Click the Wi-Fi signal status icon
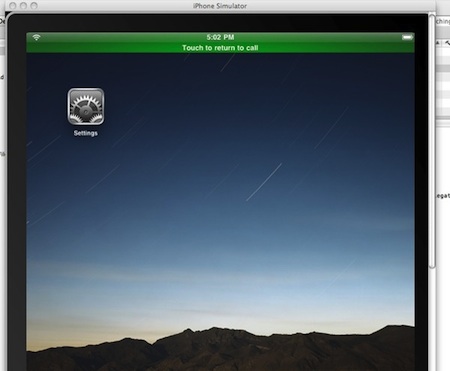 [36, 37]
